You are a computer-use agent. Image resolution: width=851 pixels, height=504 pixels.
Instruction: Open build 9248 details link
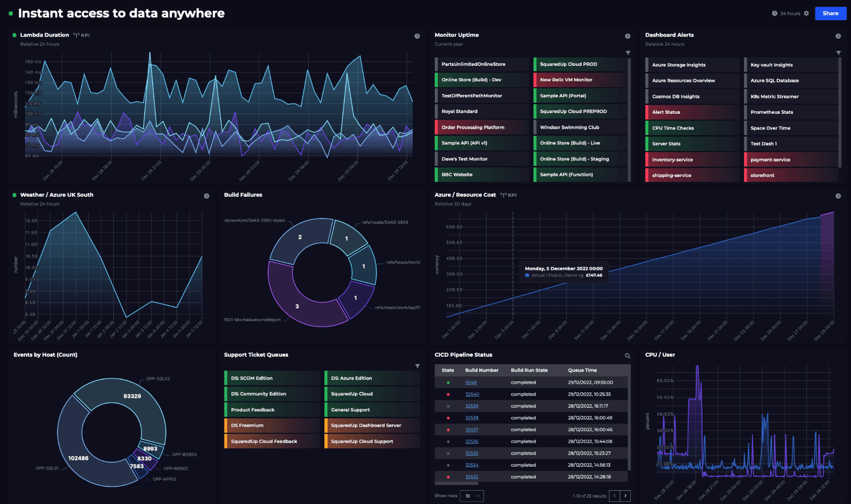[x=471, y=382]
